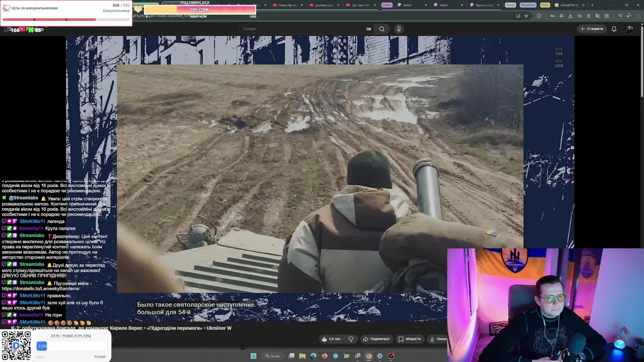Click the followers goal progress bar 289 (28%)

coord(200,10)
